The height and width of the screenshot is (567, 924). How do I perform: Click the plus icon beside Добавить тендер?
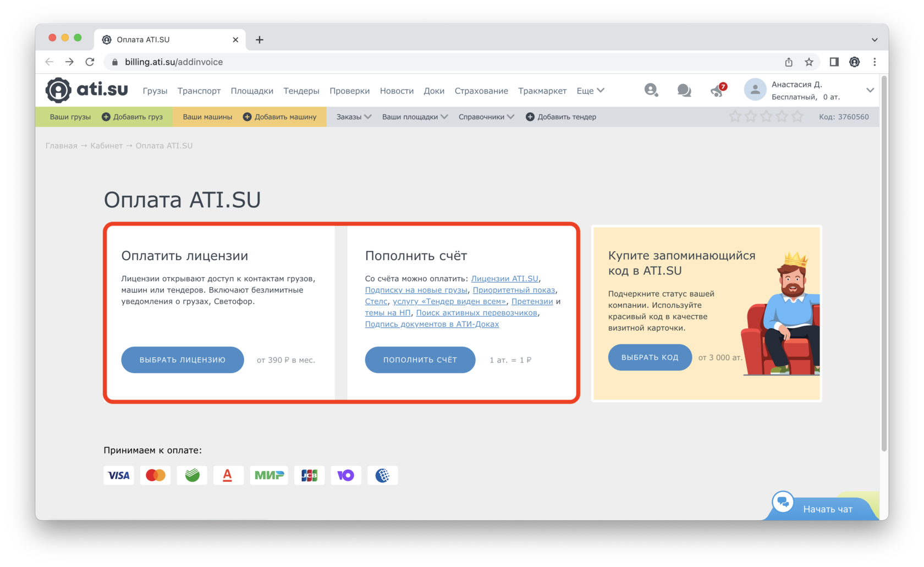[x=530, y=117]
